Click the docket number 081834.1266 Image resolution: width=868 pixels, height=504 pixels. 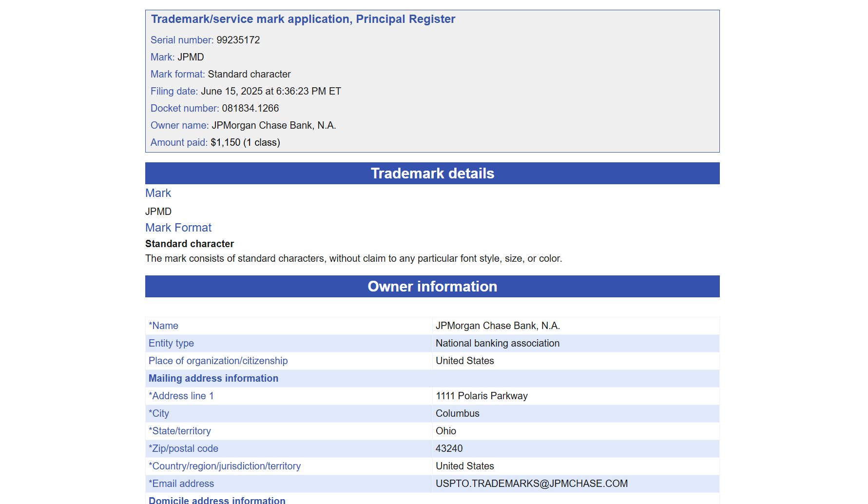pyautogui.click(x=251, y=108)
